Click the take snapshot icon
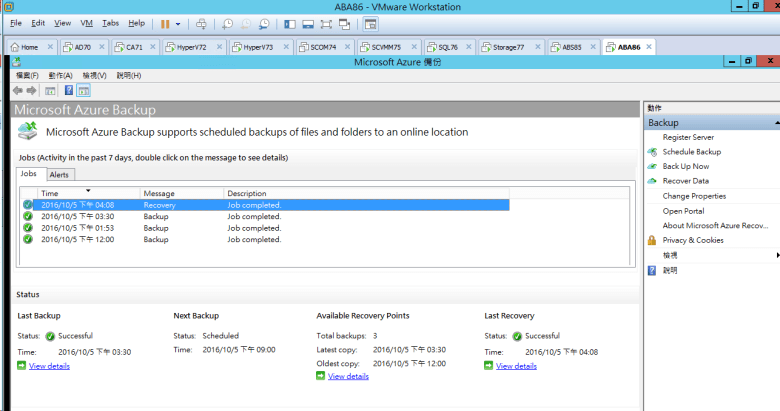This screenshot has height=411, width=780. (x=227, y=23)
